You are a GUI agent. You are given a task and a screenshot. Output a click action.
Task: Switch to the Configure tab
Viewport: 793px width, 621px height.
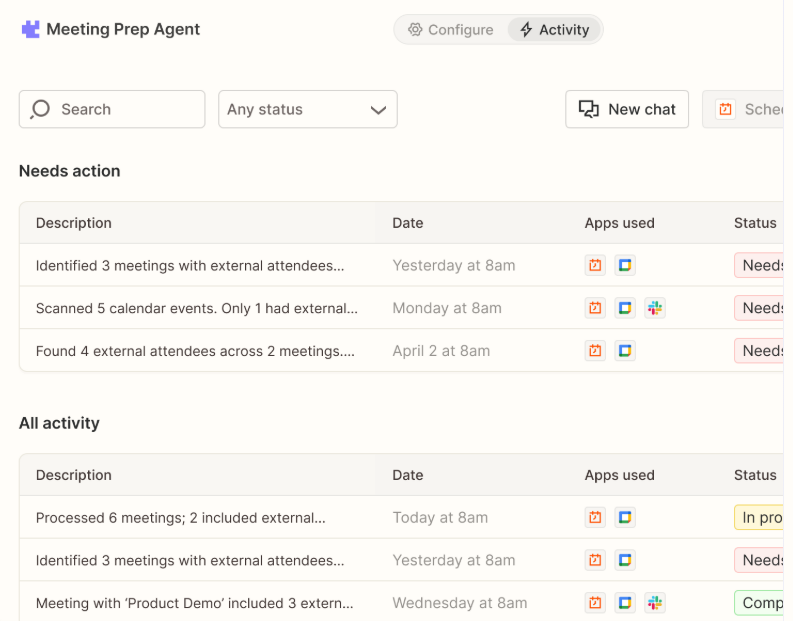pyautogui.click(x=450, y=30)
